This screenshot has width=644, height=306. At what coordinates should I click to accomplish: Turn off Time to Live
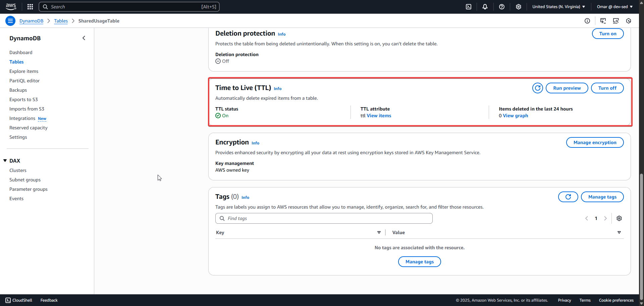(x=607, y=88)
